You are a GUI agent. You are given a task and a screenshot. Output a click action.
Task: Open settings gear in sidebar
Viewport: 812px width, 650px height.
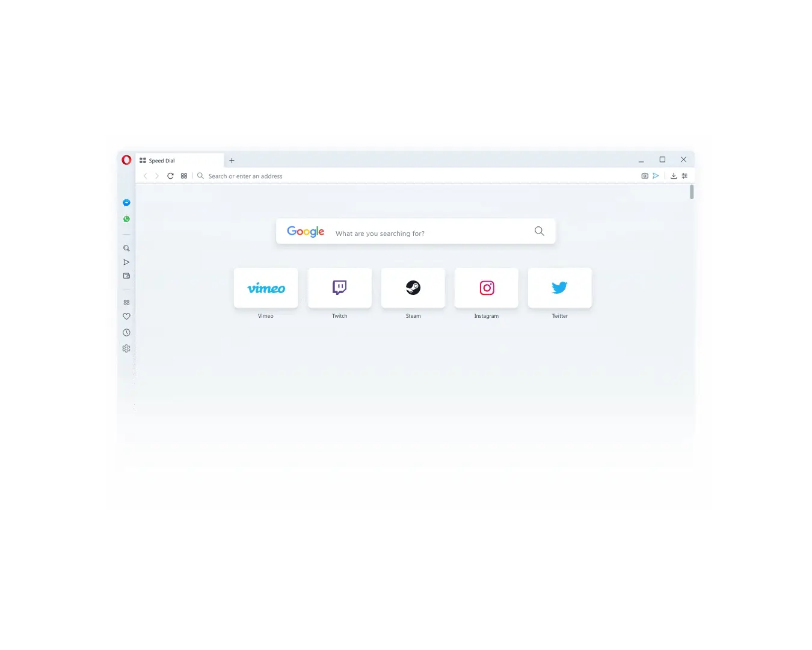point(126,348)
